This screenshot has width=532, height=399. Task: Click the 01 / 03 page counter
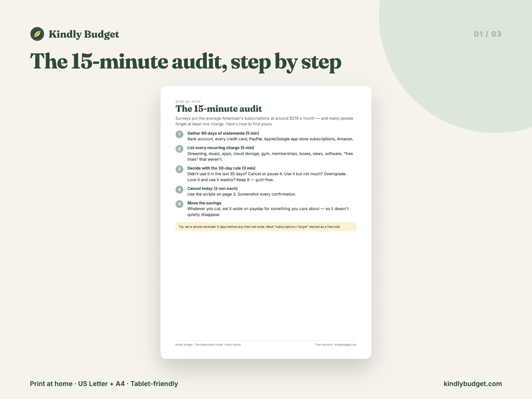(488, 34)
